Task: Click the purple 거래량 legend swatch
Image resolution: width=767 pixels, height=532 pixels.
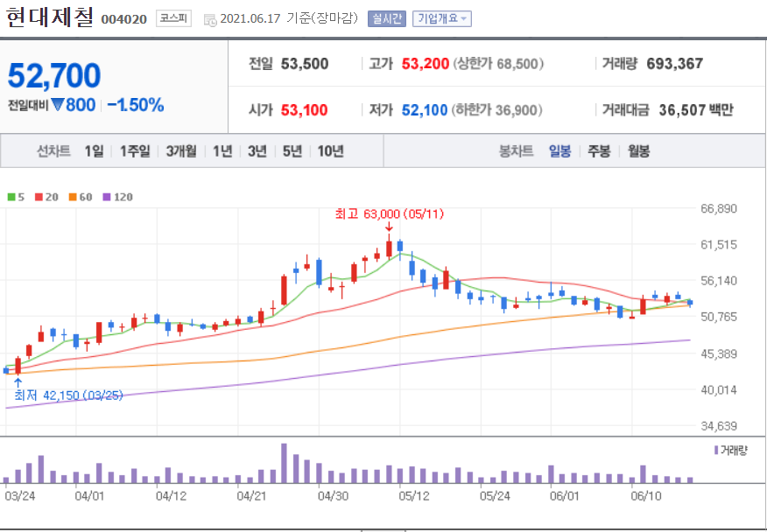Action: [716, 450]
